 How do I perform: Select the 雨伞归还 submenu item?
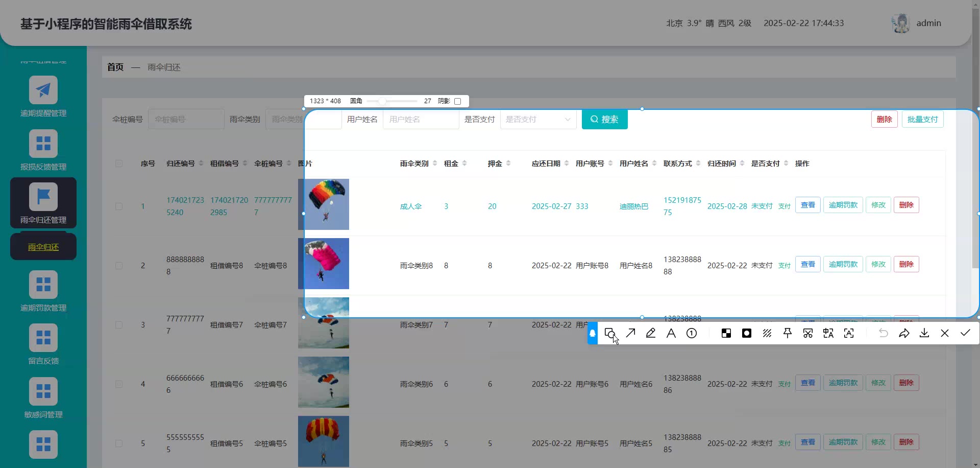43,247
